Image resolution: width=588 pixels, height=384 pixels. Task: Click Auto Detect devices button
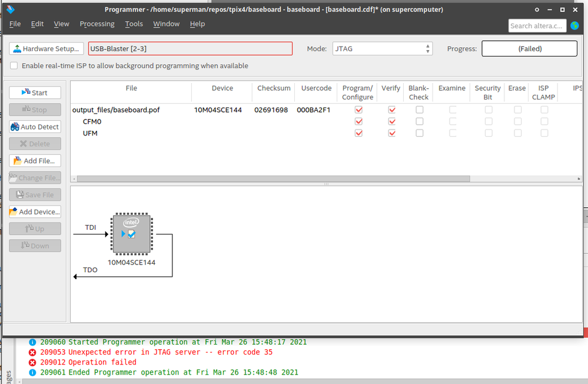(x=35, y=127)
